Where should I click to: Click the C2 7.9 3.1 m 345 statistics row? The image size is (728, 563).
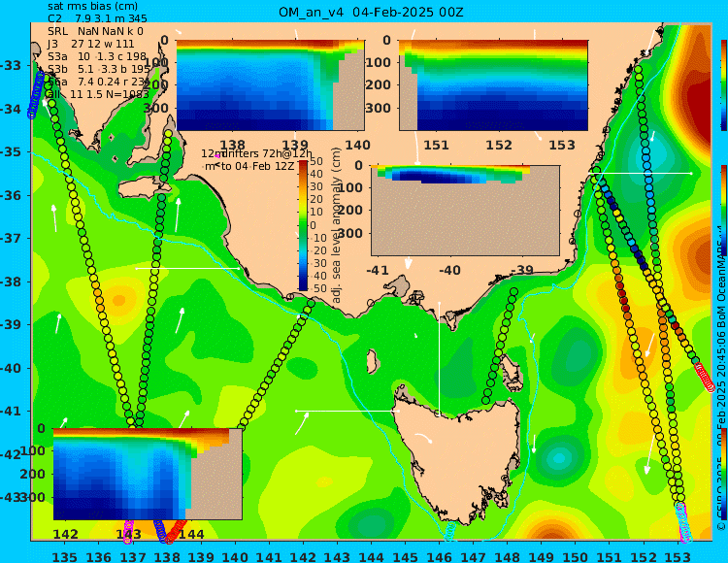pyautogui.click(x=97, y=18)
